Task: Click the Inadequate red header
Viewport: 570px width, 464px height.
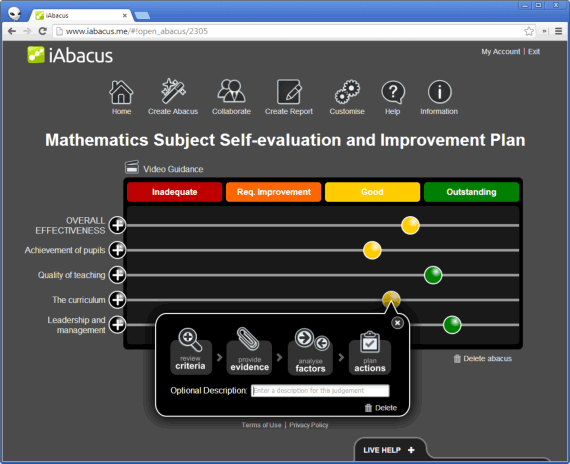Action: pos(174,192)
